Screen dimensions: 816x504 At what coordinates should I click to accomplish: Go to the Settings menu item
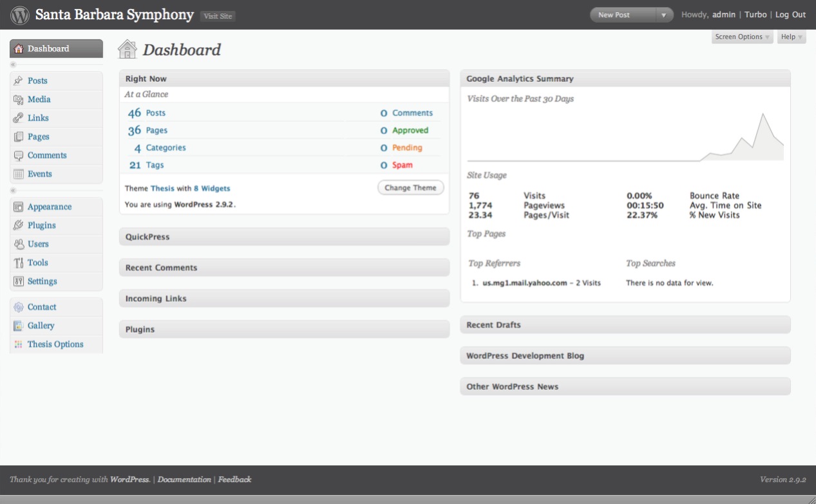43,282
